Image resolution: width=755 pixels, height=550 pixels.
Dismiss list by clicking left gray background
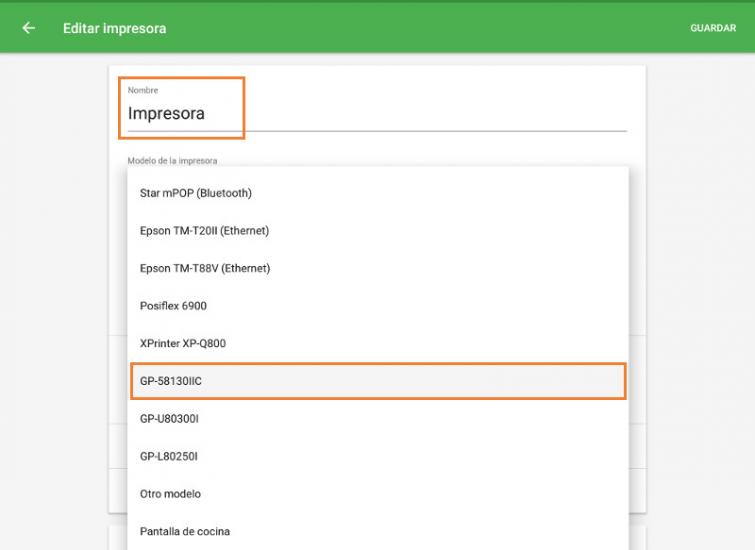tap(54, 300)
